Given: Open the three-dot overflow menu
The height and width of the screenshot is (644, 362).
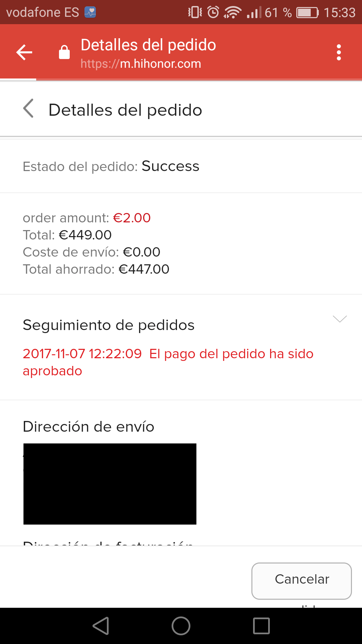Looking at the screenshot, I should (x=339, y=52).
